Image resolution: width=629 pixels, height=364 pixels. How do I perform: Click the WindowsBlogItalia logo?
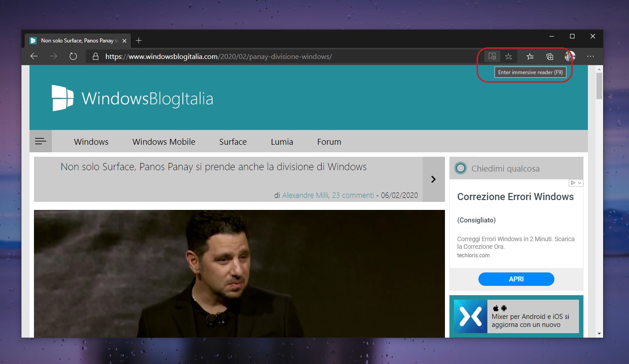[132, 98]
